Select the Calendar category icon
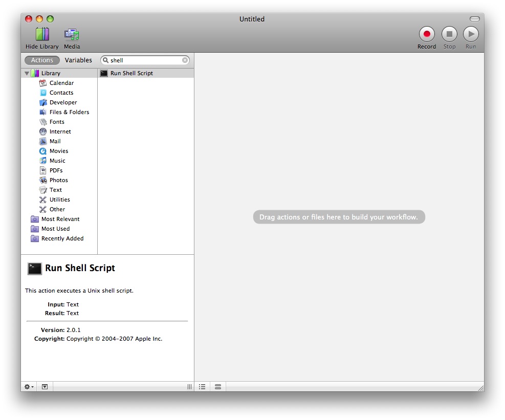Image resolution: width=505 pixels, height=420 pixels. coord(43,83)
